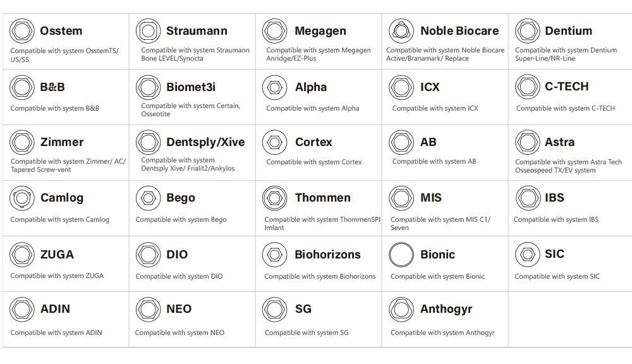Screen dimensions: 632x364
Task: Click the Bego hexagon icon
Action: [x=149, y=198]
